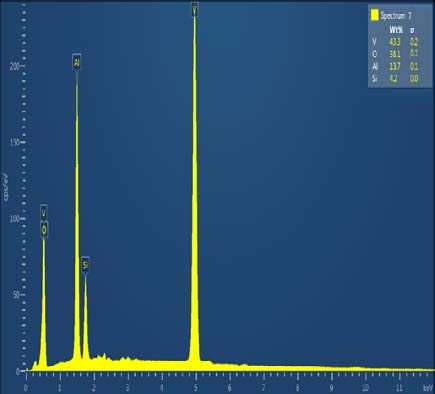The image size is (435, 394).
Task: Click the legend row label 'Al'
Action: click(x=375, y=66)
